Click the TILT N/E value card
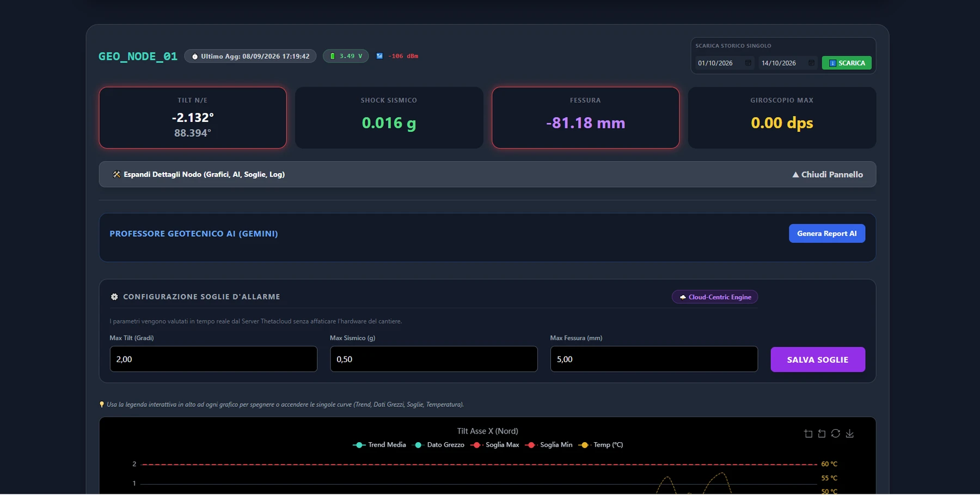This screenshot has width=980, height=495. pos(193,118)
